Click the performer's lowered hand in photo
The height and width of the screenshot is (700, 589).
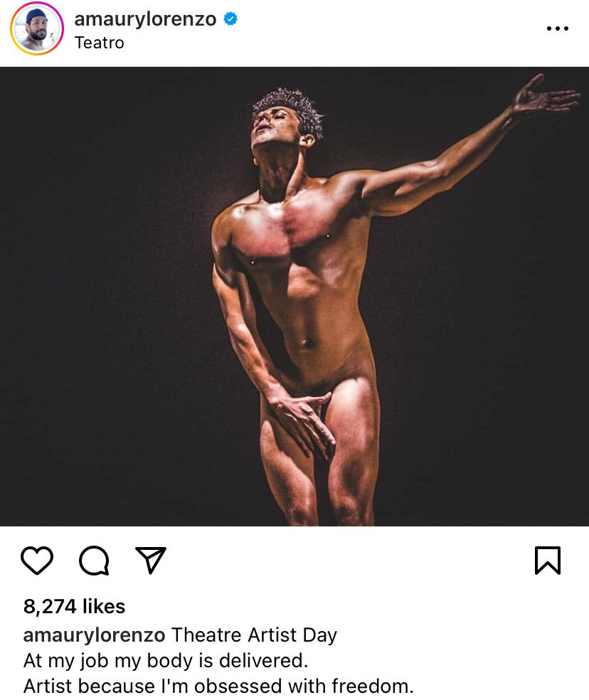(x=306, y=420)
